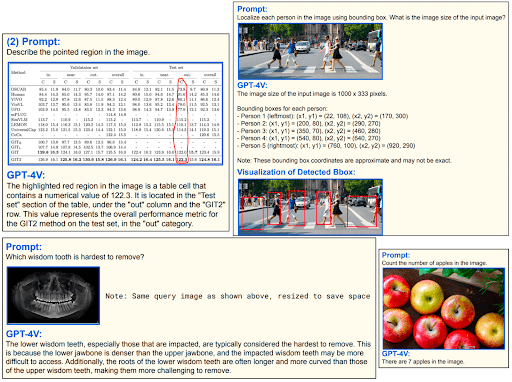Click the GIT2 row in the results table

coord(116,160)
